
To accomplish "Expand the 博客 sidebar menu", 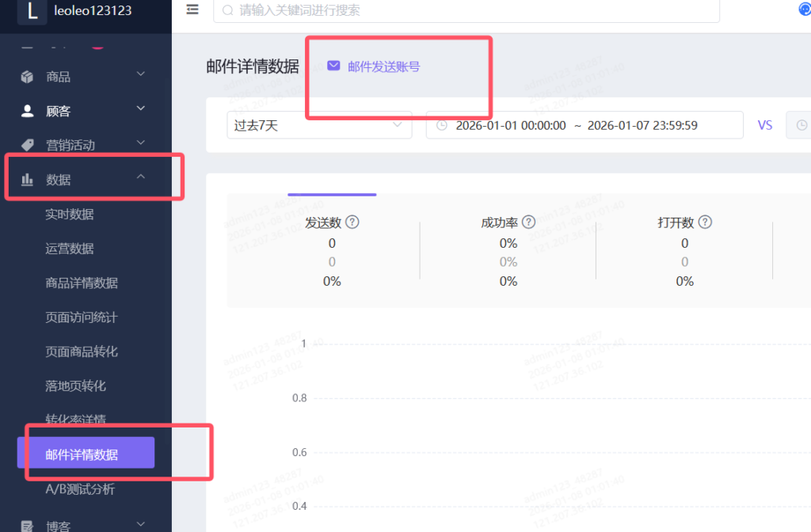I will [x=141, y=523].
